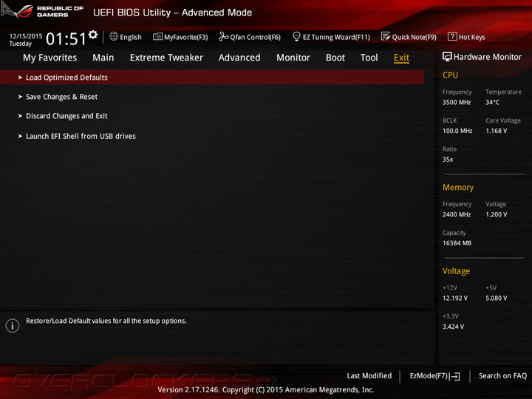Screen dimensions: 532x399
Task: Expand Discard Changes and Exit arrow
Action: pos(20,116)
